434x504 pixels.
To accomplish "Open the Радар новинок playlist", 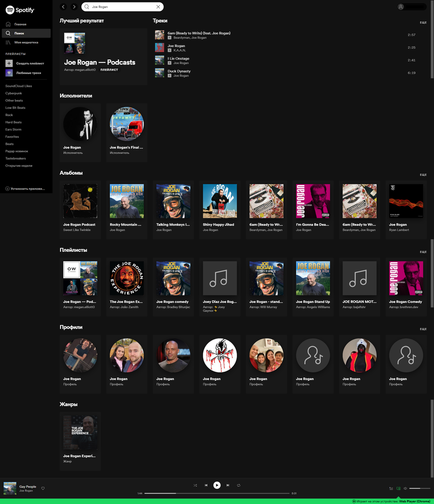I will coord(17,151).
